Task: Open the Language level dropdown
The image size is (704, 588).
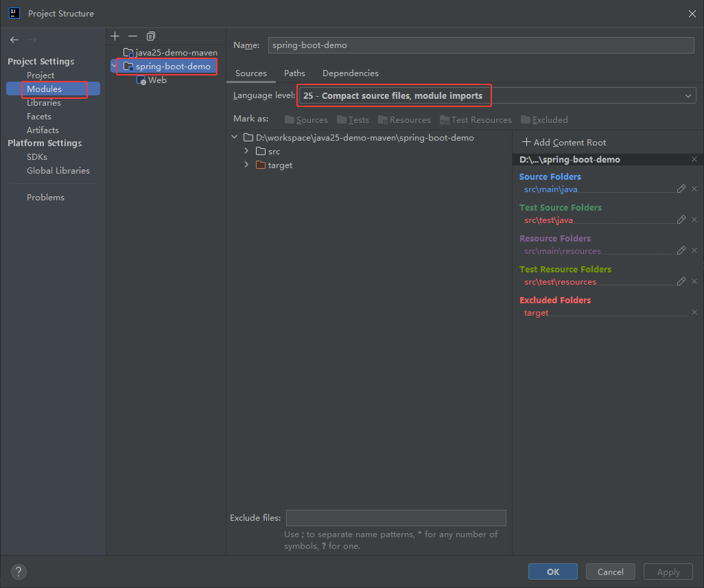Action: tap(688, 95)
